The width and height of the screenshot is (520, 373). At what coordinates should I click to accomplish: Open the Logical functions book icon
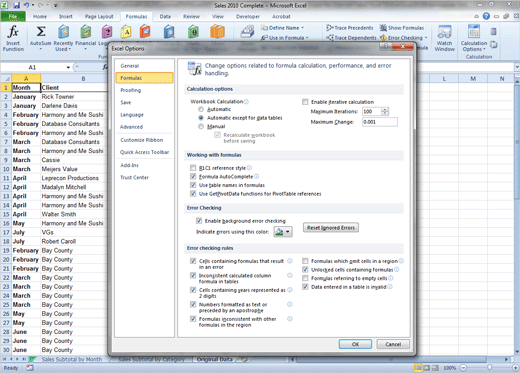[107, 32]
